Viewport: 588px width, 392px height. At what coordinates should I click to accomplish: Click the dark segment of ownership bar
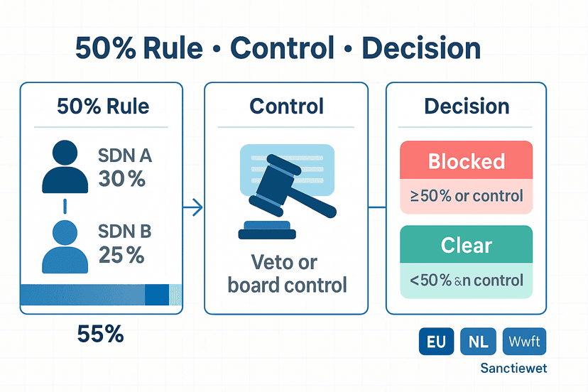157,295
